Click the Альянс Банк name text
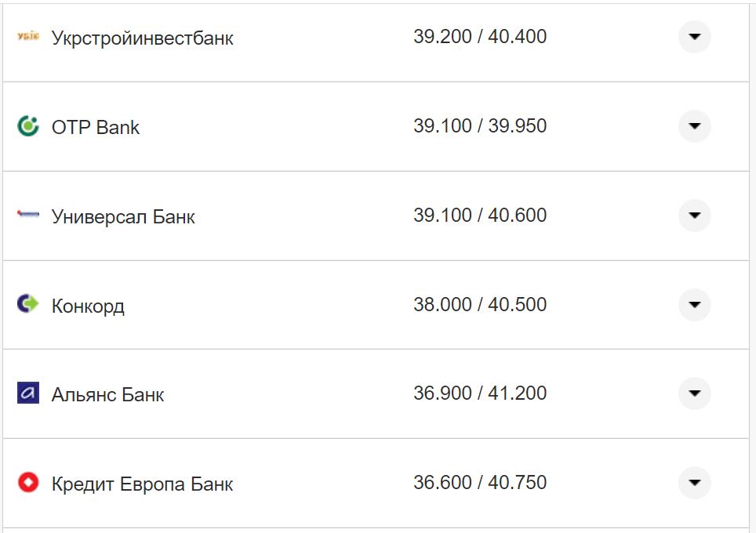The image size is (756, 533). [107, 394]
